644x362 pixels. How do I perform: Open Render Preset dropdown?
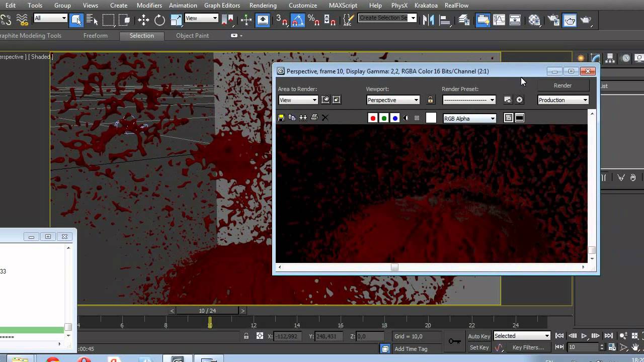[469, 100]
